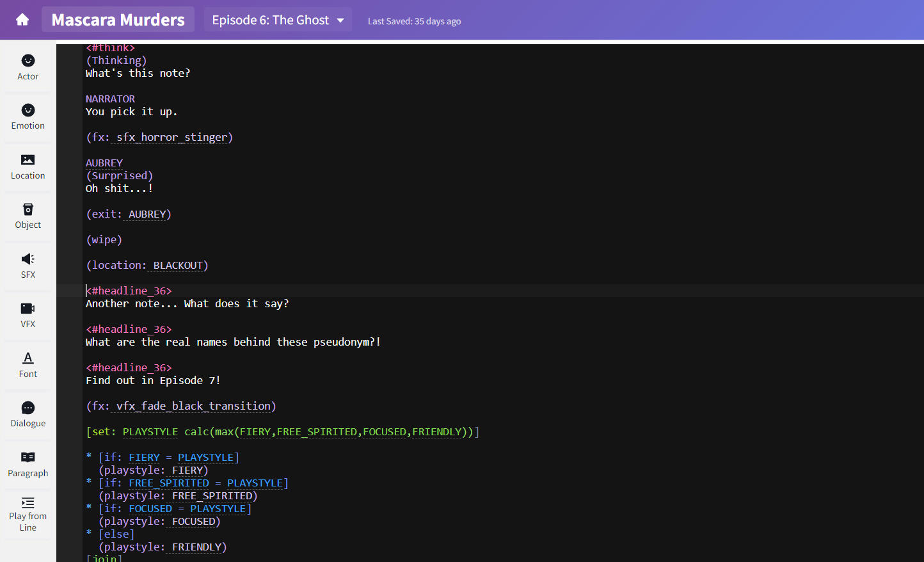Place cursor in "Find out in Episode 7!" line
The width and height of the screenshot is (924, 562).
coord(153,381)
